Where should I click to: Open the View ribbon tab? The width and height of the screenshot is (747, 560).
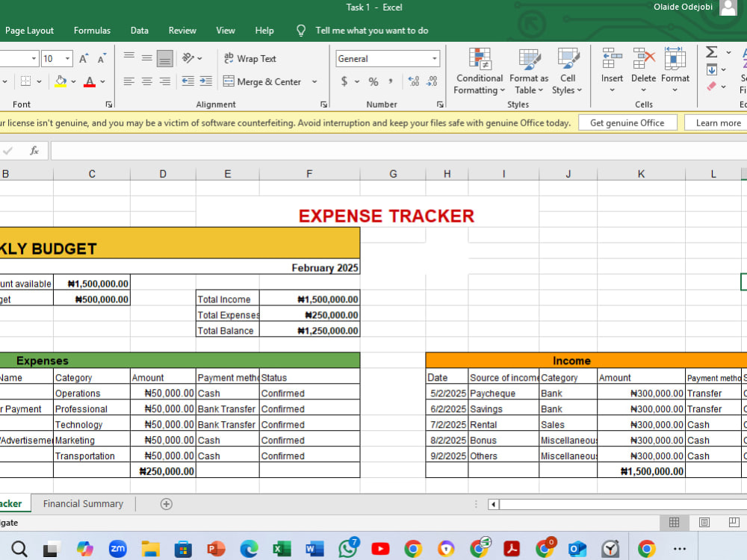[x=226, y=31]
